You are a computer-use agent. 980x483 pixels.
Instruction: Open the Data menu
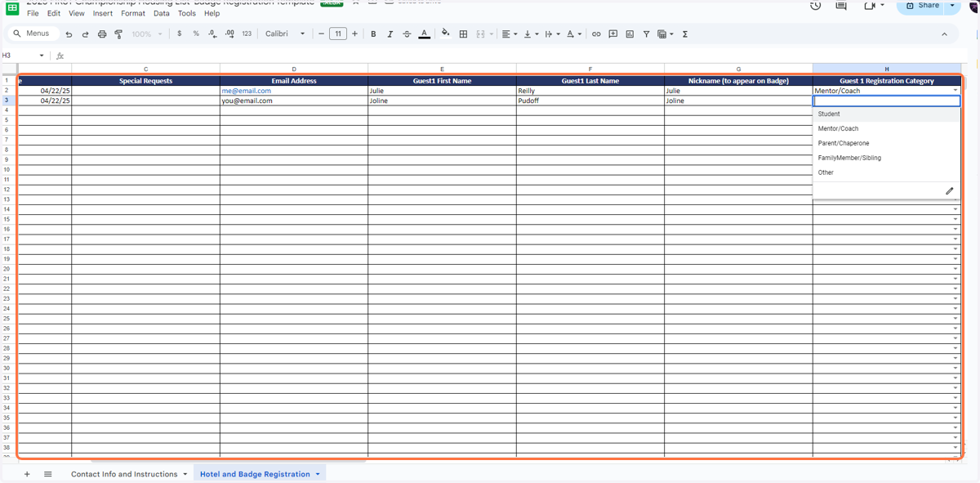(162, 14)
